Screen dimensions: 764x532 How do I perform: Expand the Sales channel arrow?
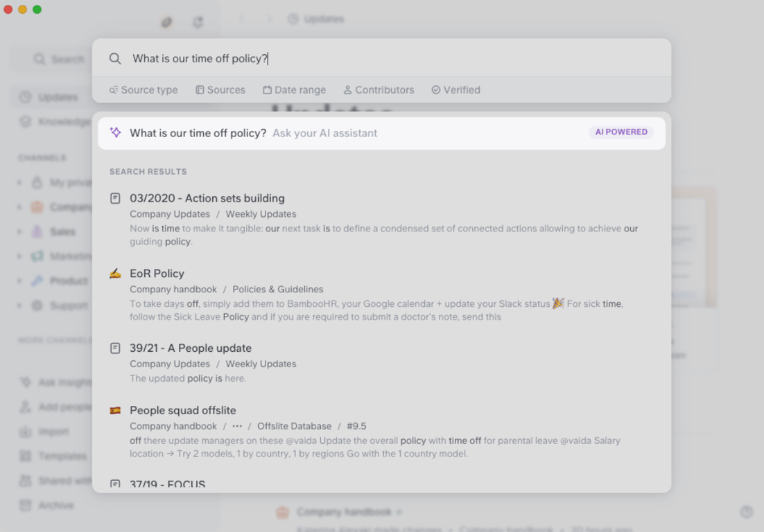[19, 231]
